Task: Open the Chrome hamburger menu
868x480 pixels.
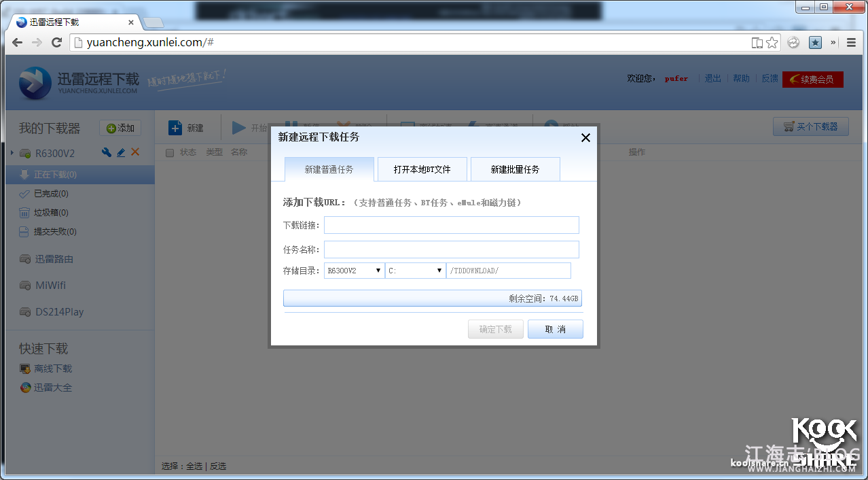Action: click(x=851, y=43)
